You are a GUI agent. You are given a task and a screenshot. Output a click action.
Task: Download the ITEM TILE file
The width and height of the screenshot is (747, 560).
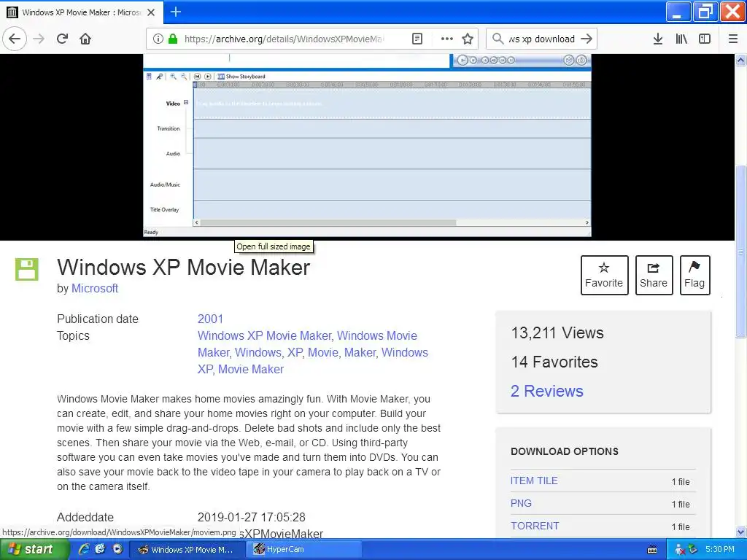point(534,481)
